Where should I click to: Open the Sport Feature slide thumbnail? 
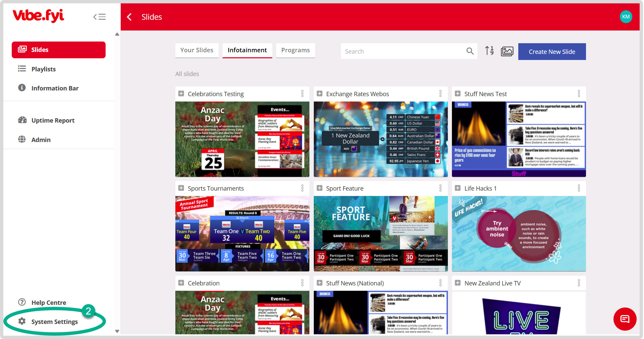click(x=380, y=234)
